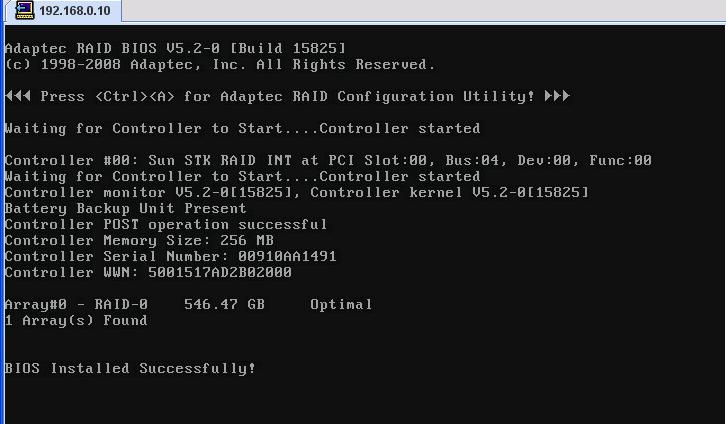Viewport: 726px width, 424px height.
Task: Click the BIOS Installed Successfully! message
Action: [x=130, y=368]
